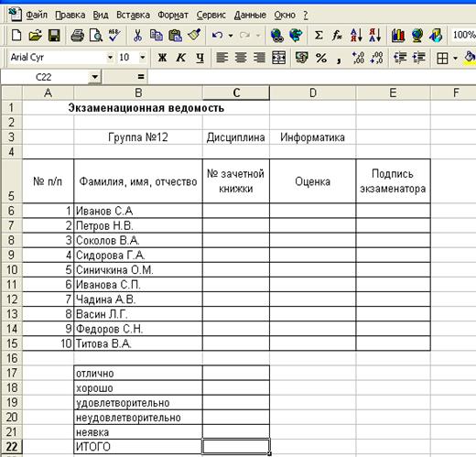Undo the last action

click(217, 35)
